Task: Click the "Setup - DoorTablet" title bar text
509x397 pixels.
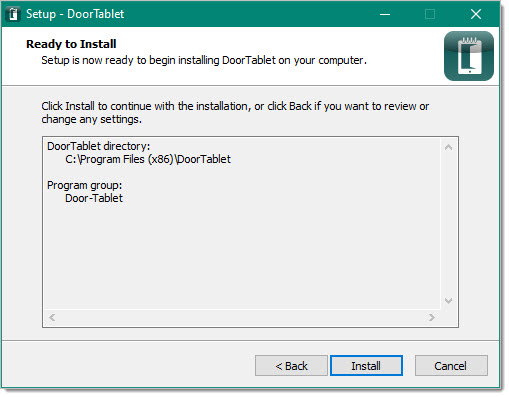Action: point(75,14)
